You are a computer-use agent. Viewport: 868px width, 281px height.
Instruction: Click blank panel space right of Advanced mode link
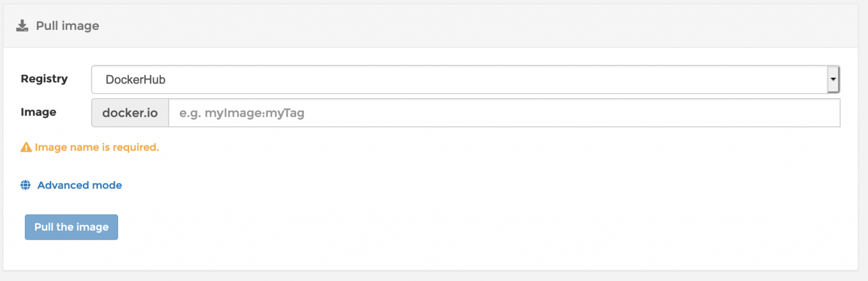click(x=396, y=185)
